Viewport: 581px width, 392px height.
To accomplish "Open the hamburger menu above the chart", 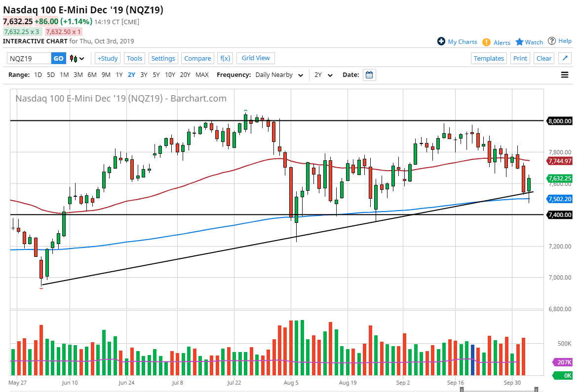I will (564, 74).
